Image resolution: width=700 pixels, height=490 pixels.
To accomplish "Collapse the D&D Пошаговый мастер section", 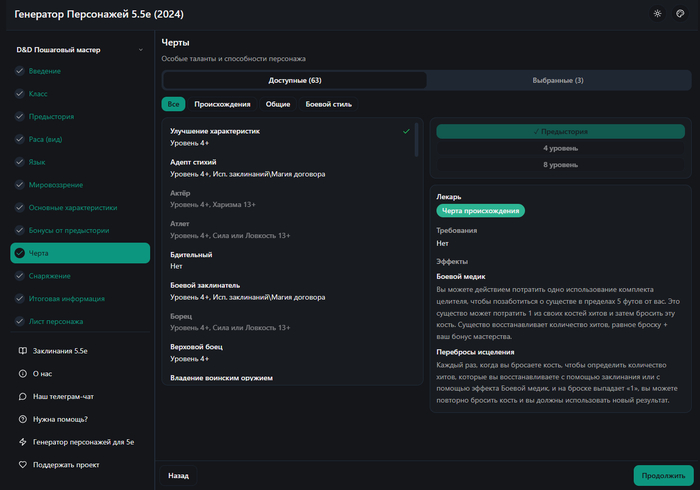I will point(139,49).
